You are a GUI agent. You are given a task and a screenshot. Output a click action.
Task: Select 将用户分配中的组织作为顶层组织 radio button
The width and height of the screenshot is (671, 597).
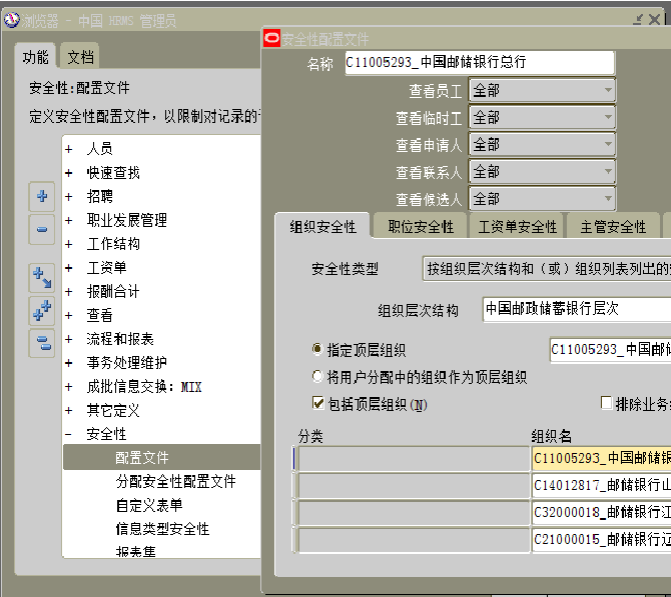pos(317,377)
